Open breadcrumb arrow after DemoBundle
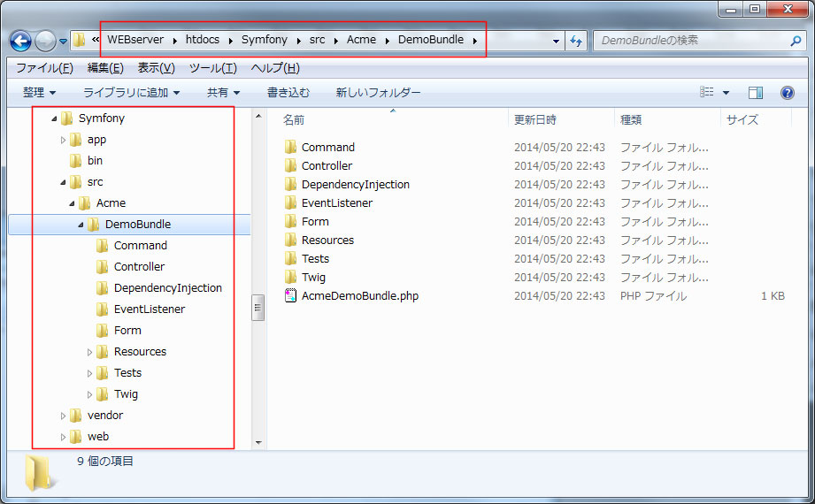 475,41
